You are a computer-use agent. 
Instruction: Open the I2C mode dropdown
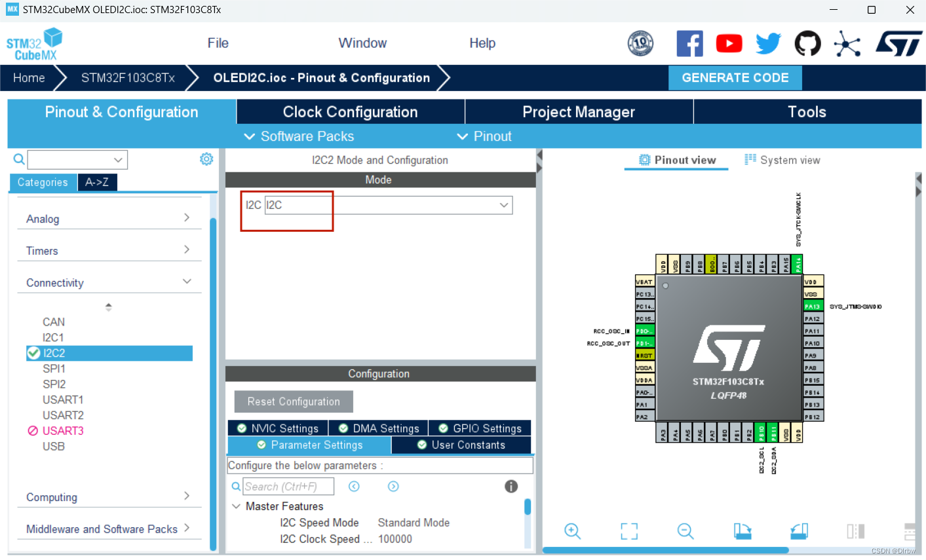pyautogui.click(x=389, y=205)
